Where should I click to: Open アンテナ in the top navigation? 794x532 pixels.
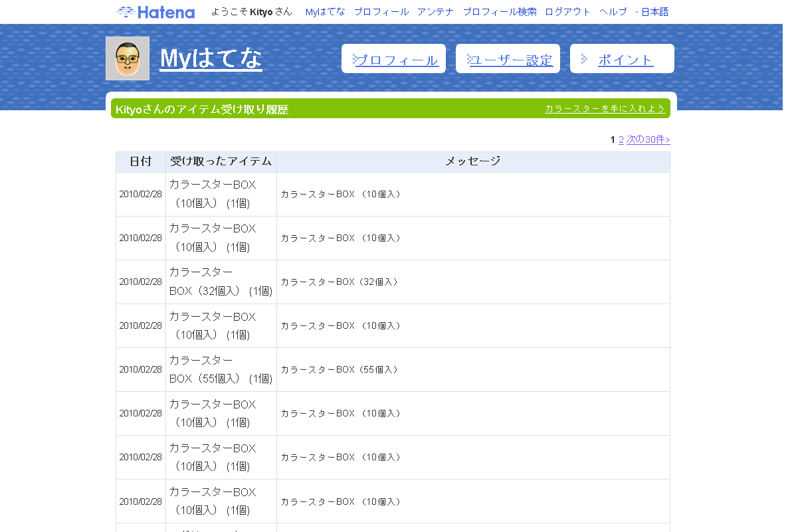435,12
